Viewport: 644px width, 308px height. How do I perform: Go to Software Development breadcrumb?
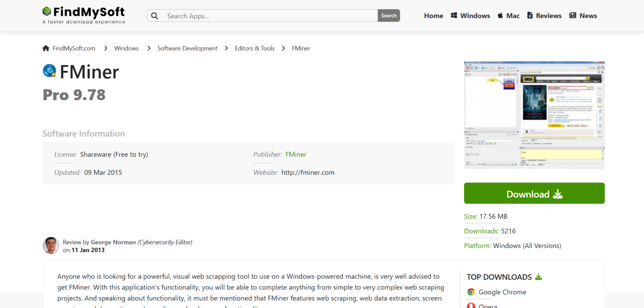coord(187,48)
